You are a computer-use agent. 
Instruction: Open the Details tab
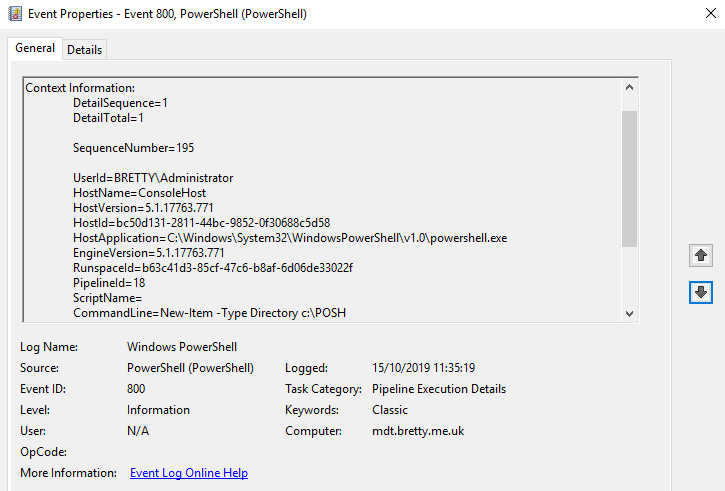(85, 50)
